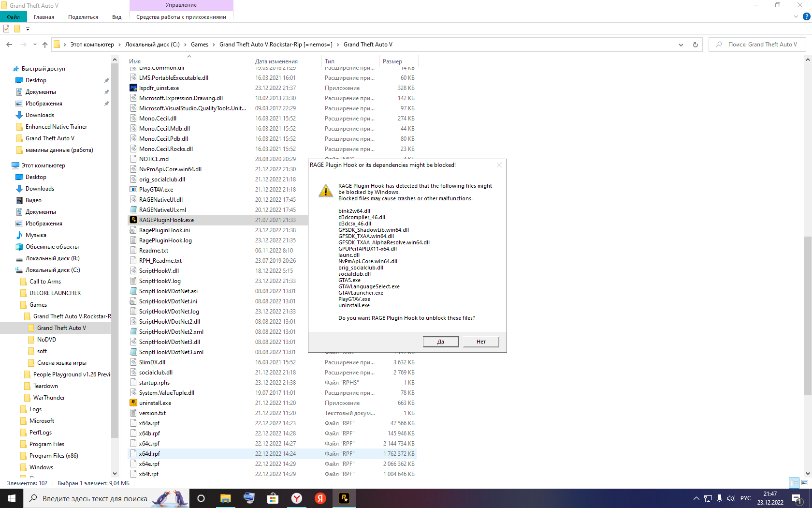Open the Средства работы с приложениями tab
The height and width of the screenshot is (508, 812).
click(181, 17)
